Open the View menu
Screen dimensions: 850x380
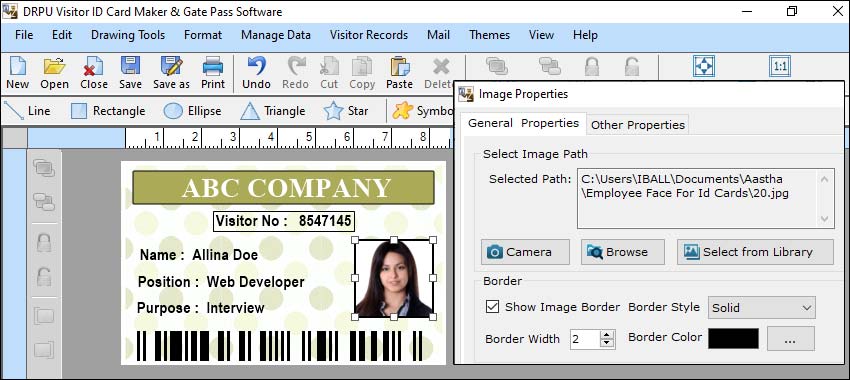pyautogui.click(x=541, y=35)
